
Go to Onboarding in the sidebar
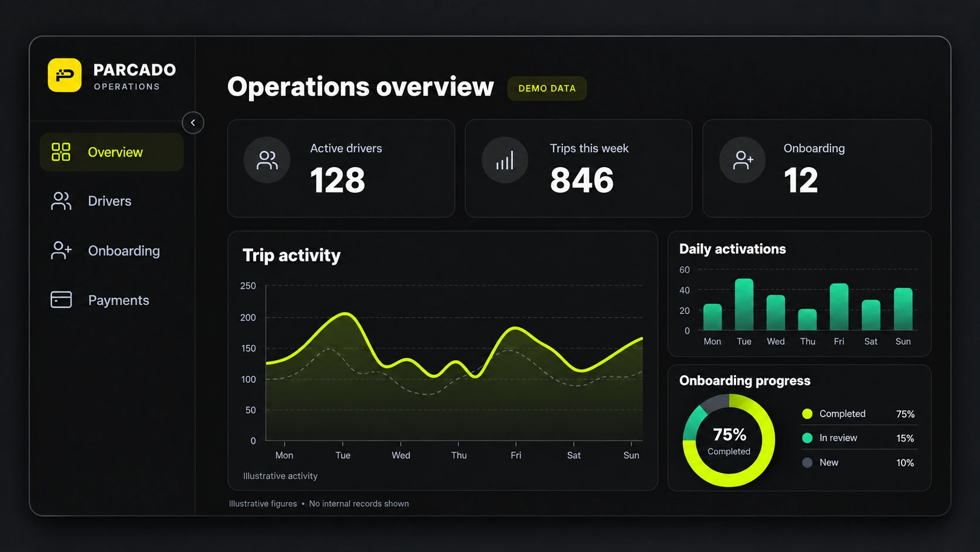pyautogui.click(x=111, y=250)
